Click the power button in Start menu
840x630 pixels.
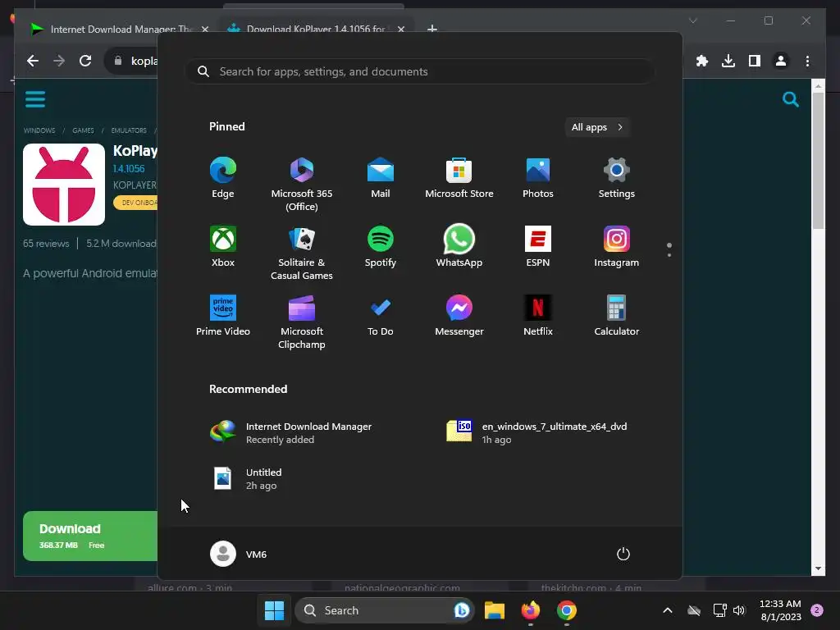point(623,554)
